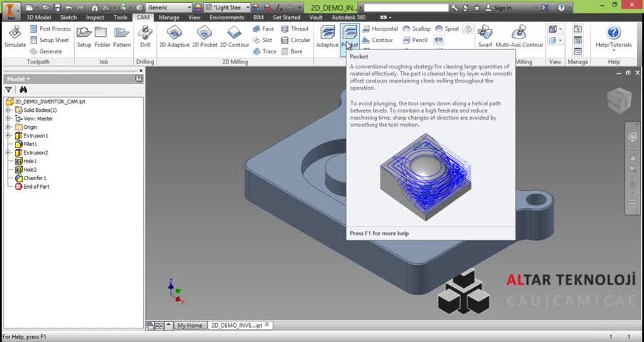Select Fillet1 in the model tree

coord(26,144)
